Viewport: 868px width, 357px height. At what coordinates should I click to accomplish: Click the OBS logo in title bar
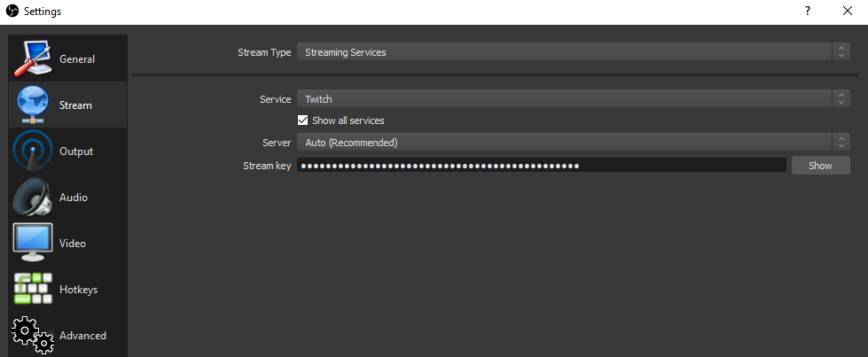click(12, 12)
